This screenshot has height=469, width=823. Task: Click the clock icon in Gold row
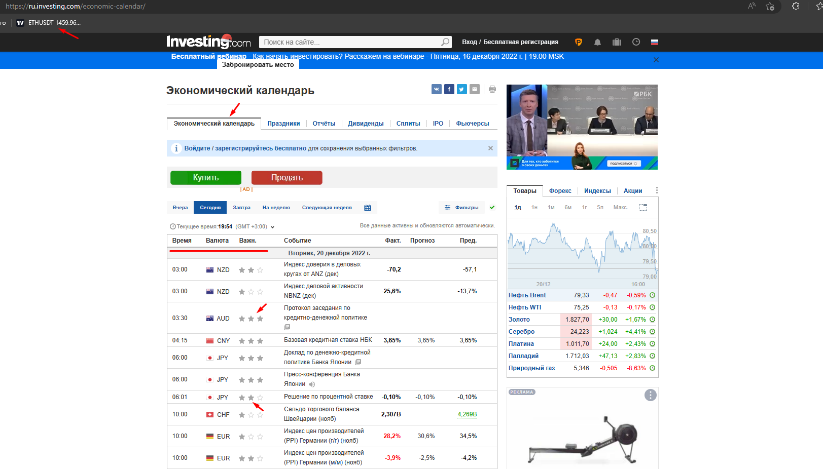click(652, 319)
